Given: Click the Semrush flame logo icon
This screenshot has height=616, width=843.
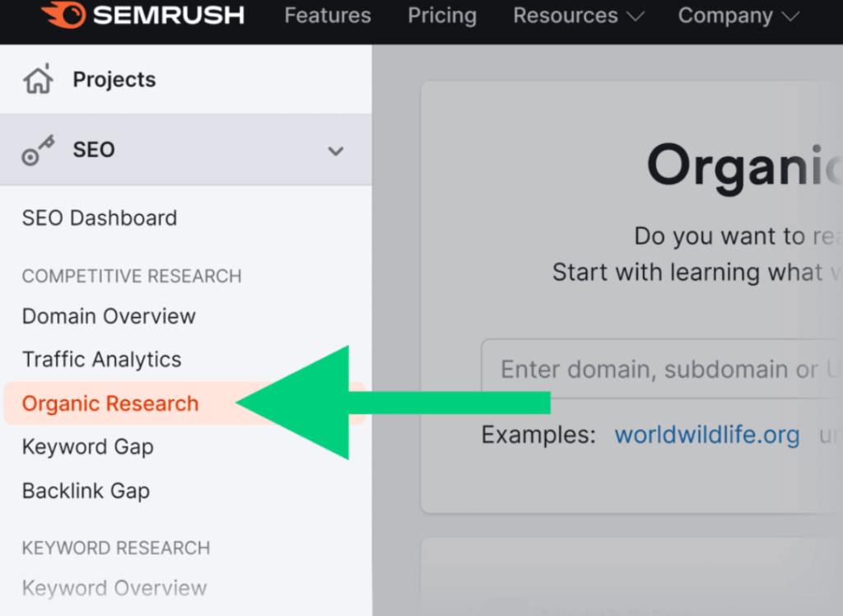Looking at the screenshot, I should pyautogui.click(x=63, y=15).
